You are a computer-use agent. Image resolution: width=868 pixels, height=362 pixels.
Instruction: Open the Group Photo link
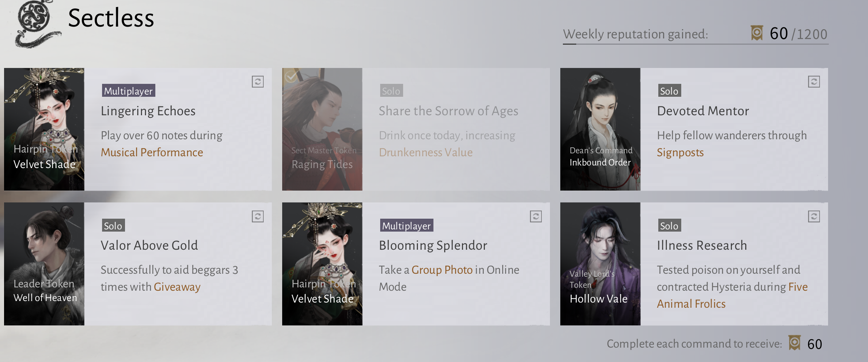pos(442,270)
